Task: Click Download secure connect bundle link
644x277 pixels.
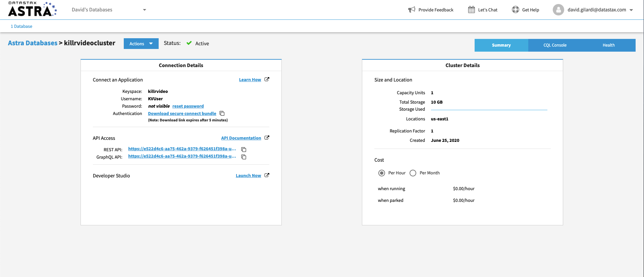Action: coord(182,114)
